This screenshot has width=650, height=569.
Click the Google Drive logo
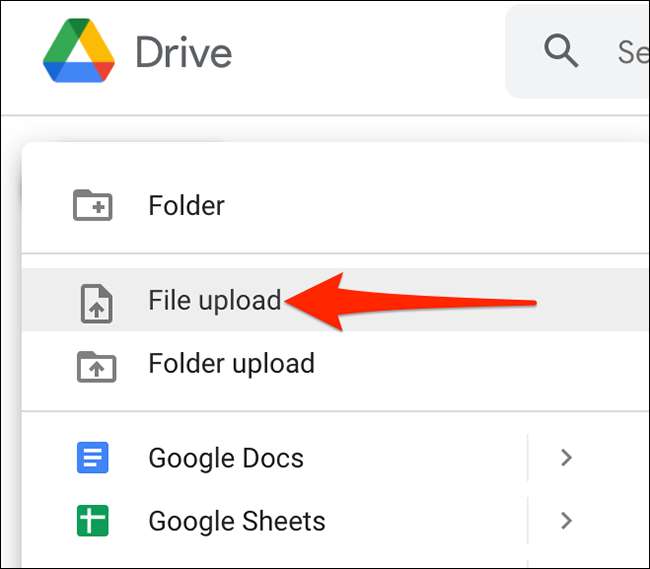pos(79,51)
